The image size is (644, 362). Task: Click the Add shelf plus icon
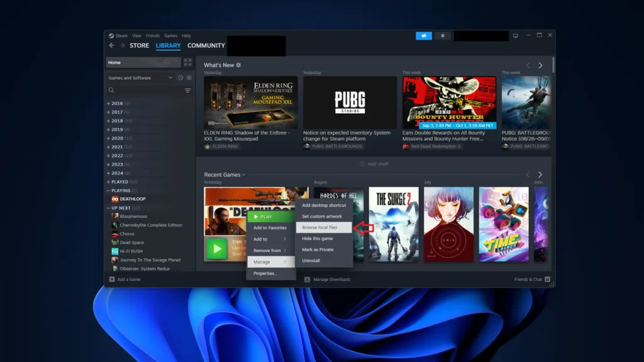click(362, 164)
